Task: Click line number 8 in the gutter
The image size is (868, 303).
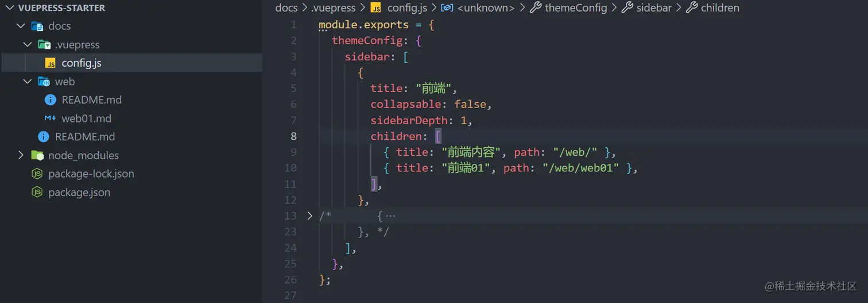Action: (294, 136)
